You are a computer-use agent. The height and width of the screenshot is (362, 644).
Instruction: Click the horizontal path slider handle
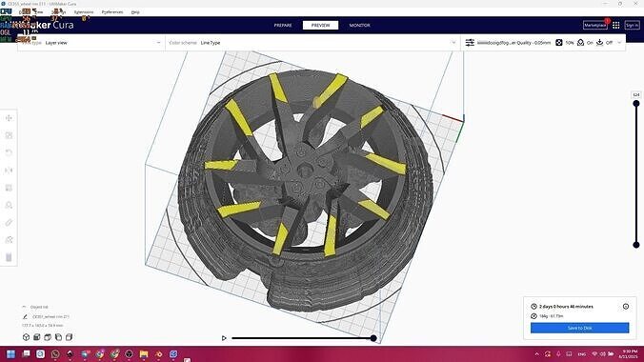click(373, 338)
